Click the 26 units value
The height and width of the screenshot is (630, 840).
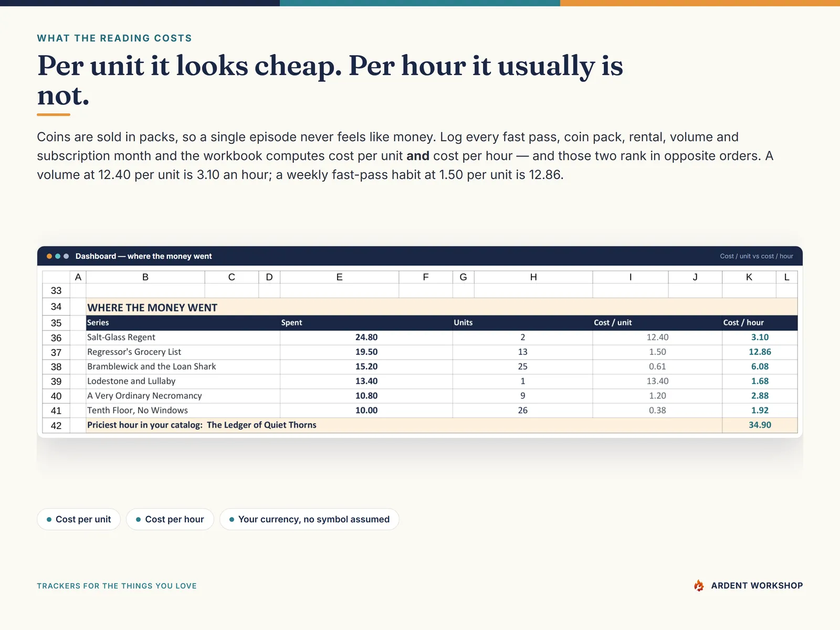[x=523, y=411]
